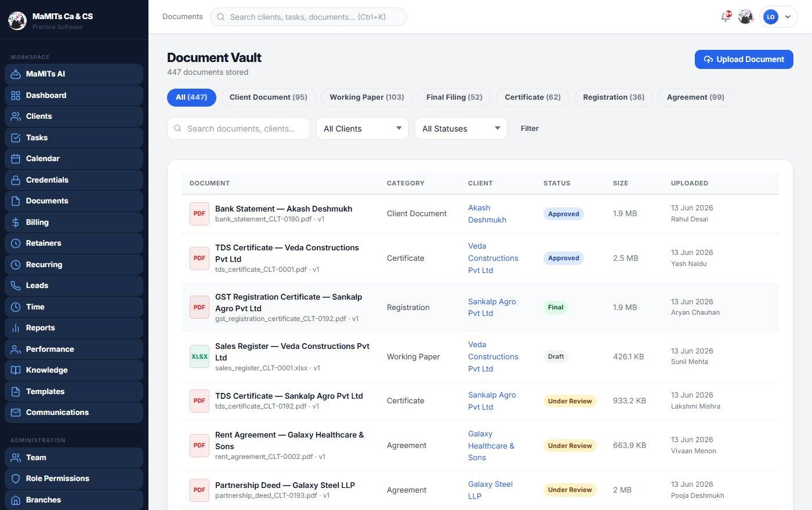
Task: Open the Akash Deshmukh client link
Action: pos(487,214)
